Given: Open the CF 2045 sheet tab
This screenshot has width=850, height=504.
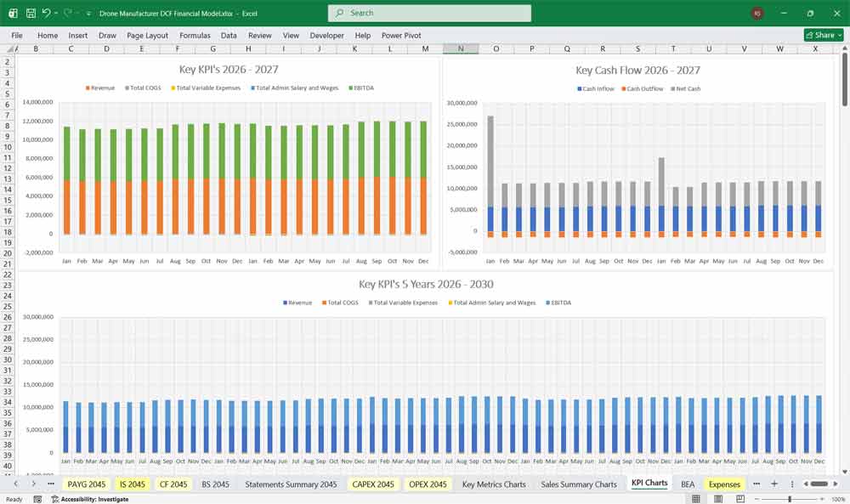Looking at the screenshot, I should 173,484.
